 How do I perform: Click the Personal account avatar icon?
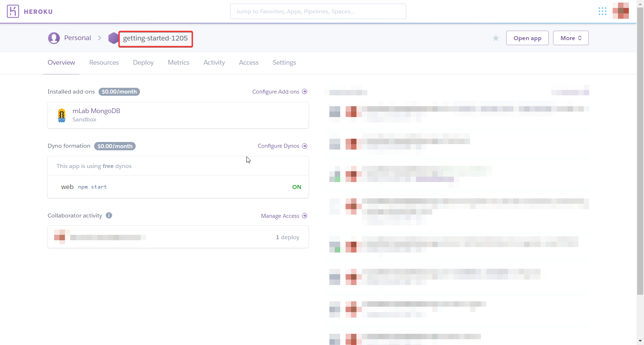pyautogui.click(x=54, y=38)
